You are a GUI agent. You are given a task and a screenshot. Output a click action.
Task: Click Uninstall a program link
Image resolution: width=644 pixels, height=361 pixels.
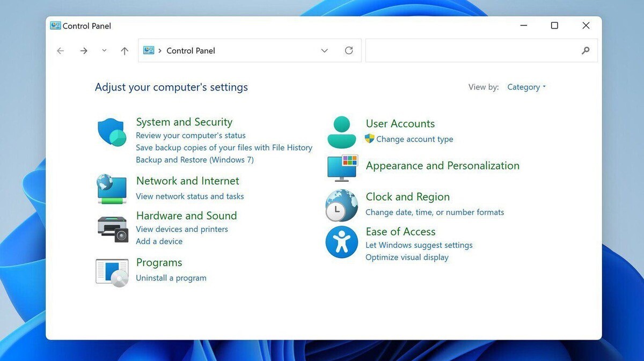click(171, 278)
